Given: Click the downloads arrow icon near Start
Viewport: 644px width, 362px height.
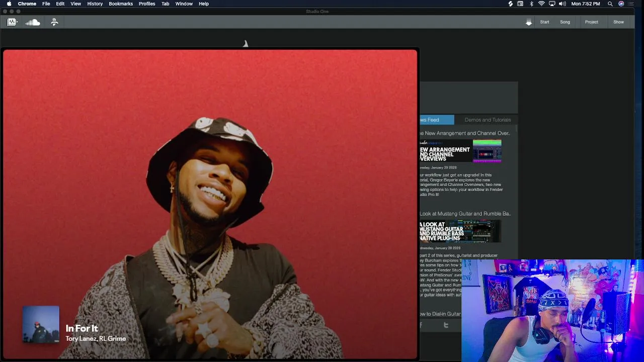Looking at the screenshot, I should click(529, 22).
